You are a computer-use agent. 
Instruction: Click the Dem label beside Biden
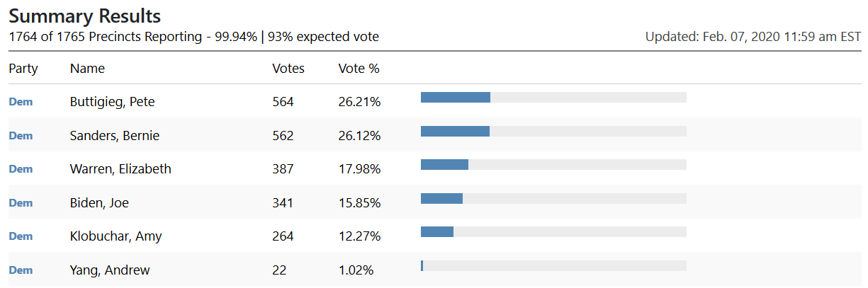click(x=21, y=203)
